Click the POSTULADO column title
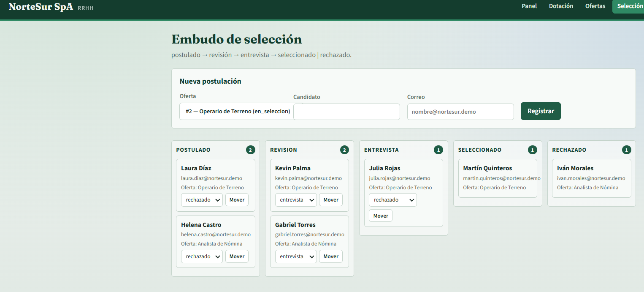 tap(193, 150)
